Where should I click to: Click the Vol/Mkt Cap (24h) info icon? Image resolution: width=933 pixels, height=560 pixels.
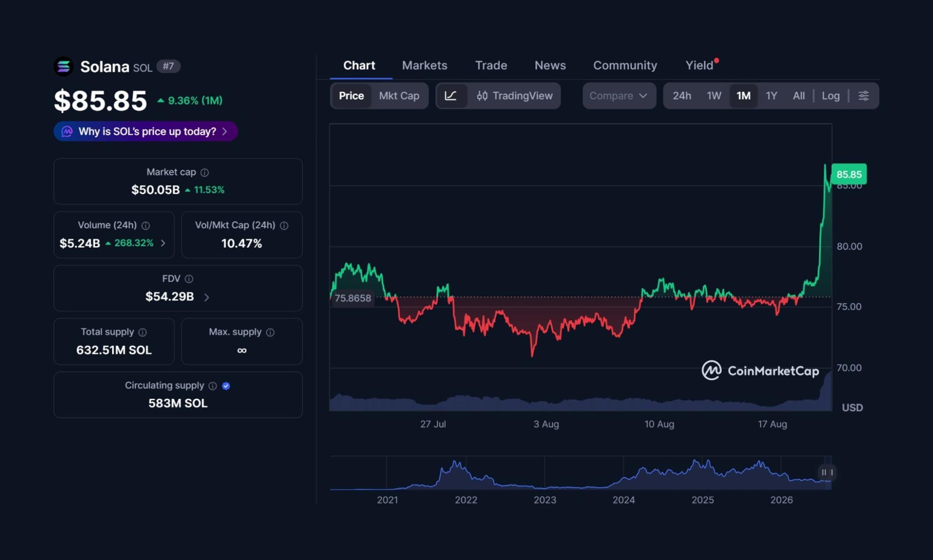point(284,226)
